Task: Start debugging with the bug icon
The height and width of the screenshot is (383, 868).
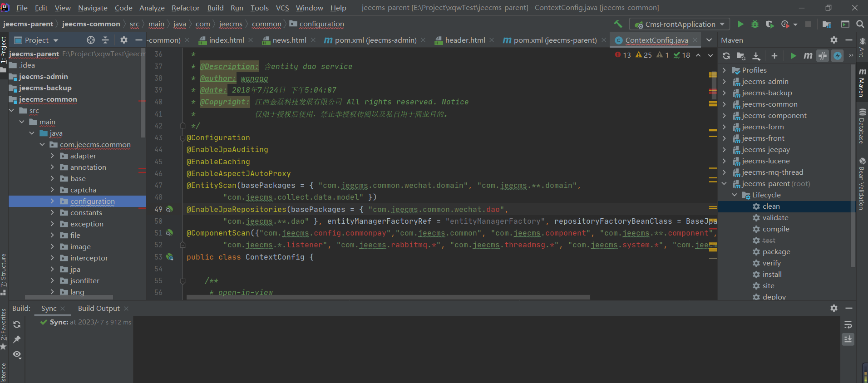Action: (x=755, y=25)
